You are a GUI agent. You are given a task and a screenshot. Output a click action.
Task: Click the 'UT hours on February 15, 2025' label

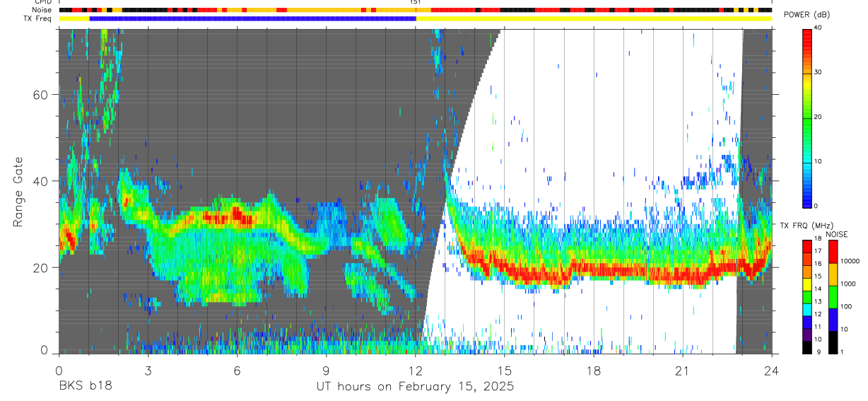(x=415, y=387)
